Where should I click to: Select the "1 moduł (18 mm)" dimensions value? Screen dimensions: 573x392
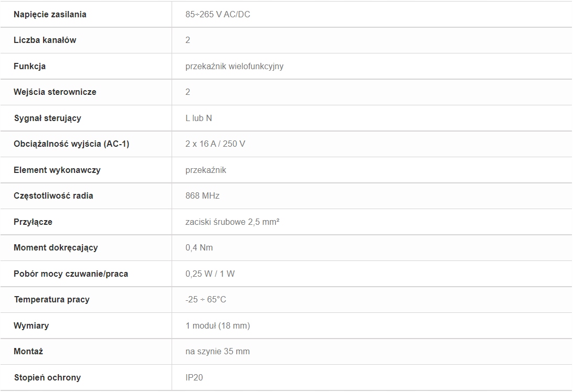click(217, 325)
